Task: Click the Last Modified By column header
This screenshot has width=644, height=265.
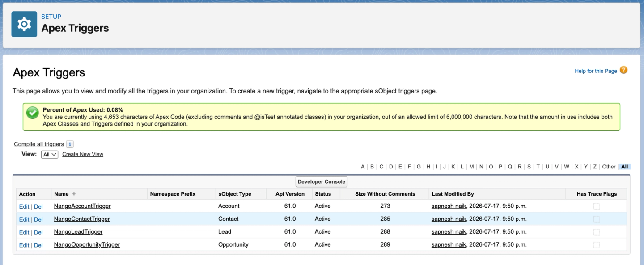Action: (453, 194)
